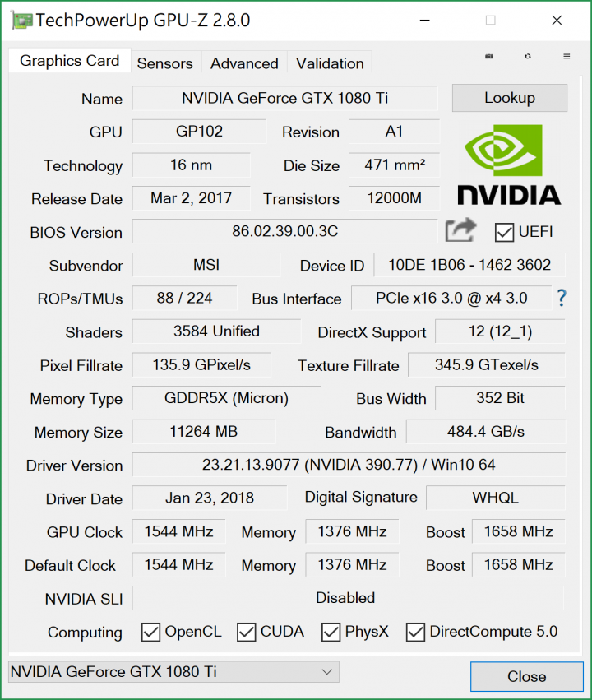Click the BIOS Version text field

pos(284,231)
